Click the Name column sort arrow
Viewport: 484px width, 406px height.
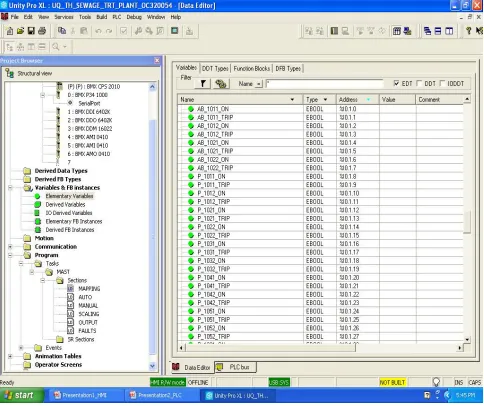pyautogui.click(x=292, y=100)
